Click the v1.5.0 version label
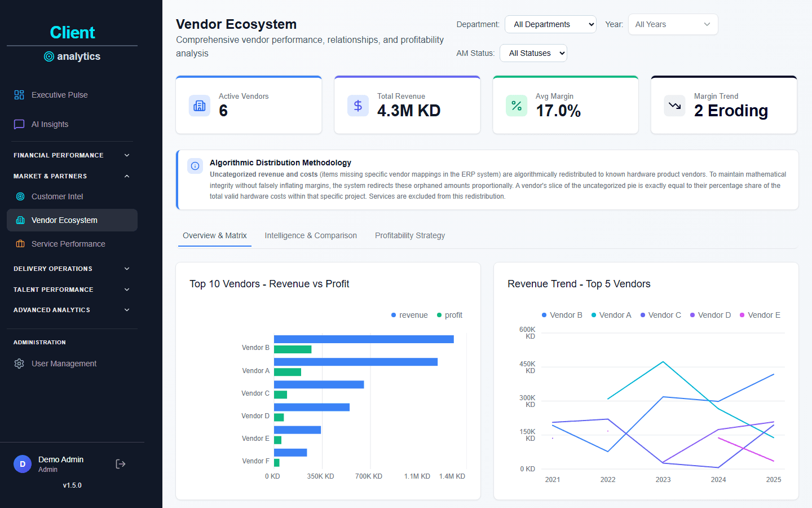The height and width of the screenshot is (508, 812). [72, 485]
